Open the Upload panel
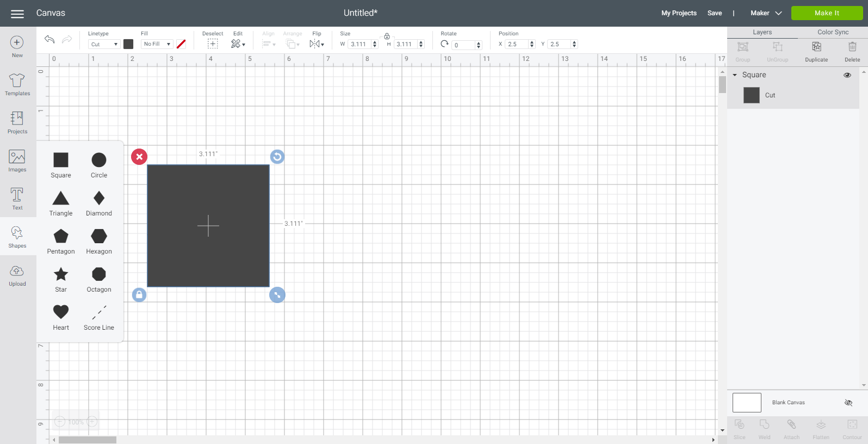The width and height of the screenshot is (868, 444). click(x=17, y=276)
